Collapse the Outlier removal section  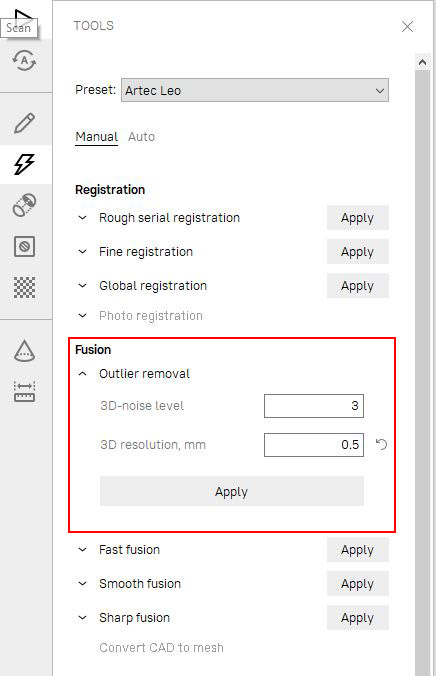[x=82, y=374]
